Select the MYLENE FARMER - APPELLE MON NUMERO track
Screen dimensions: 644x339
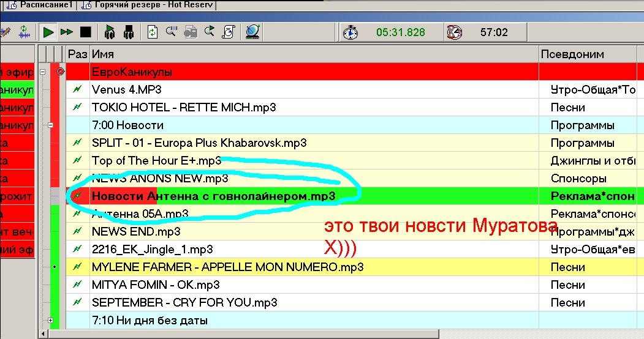[227, 267]
